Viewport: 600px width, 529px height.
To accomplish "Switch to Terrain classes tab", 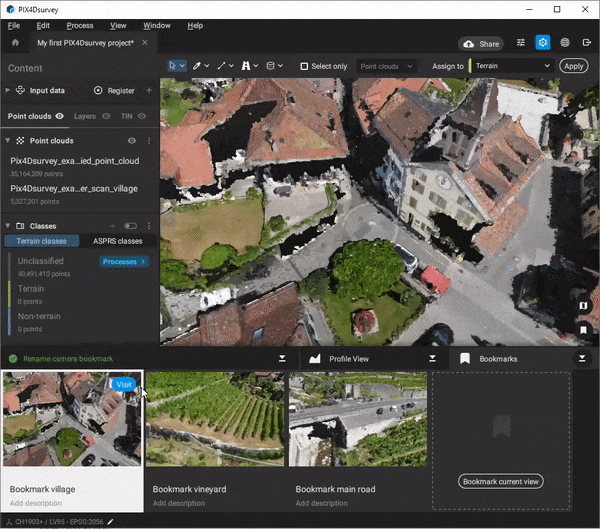I will (x=41, y=241).
